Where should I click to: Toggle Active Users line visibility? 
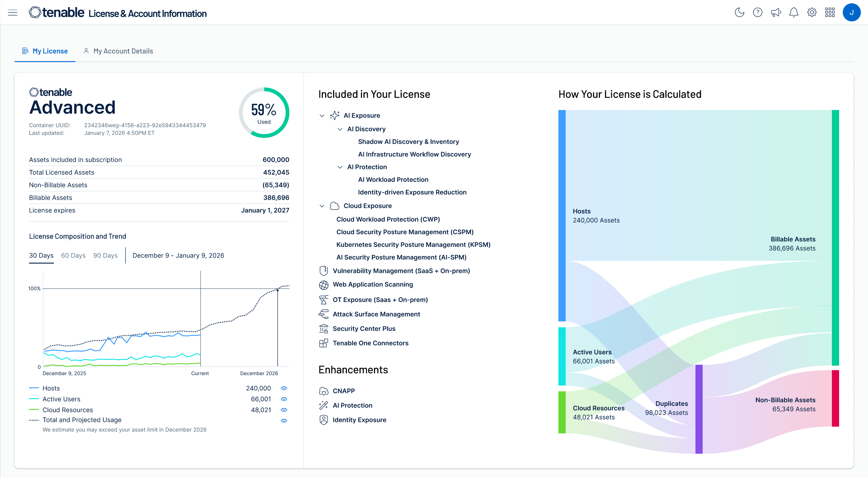tap(284, 399)
